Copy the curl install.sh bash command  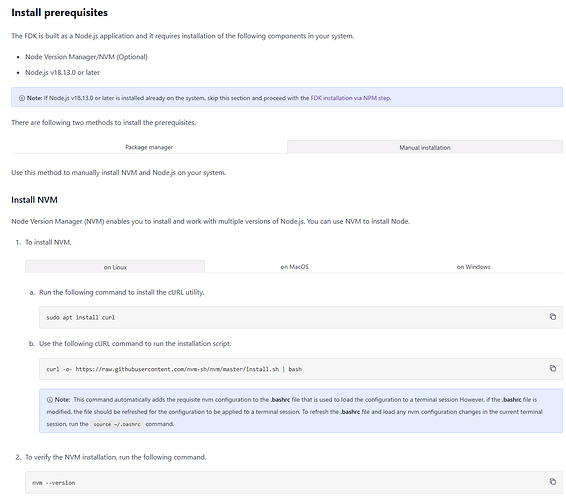click(x=553, y=368)
